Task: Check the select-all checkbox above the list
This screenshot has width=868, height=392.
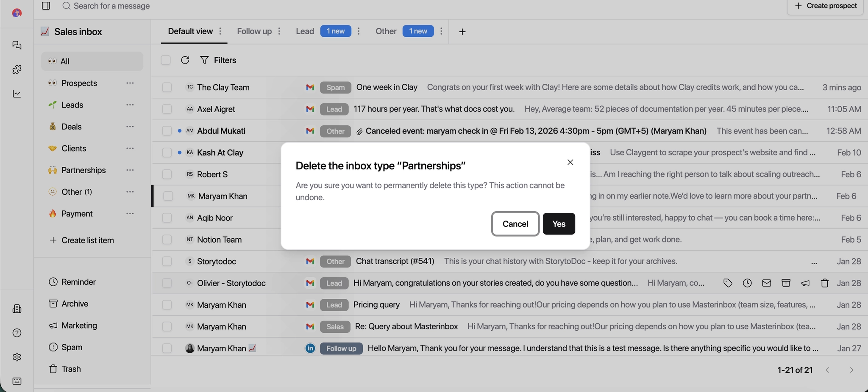Action: [x=166, y=60]
